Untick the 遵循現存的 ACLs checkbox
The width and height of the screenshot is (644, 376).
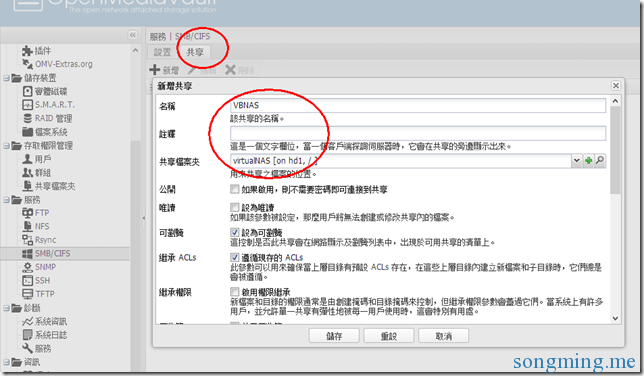point(234,257)
